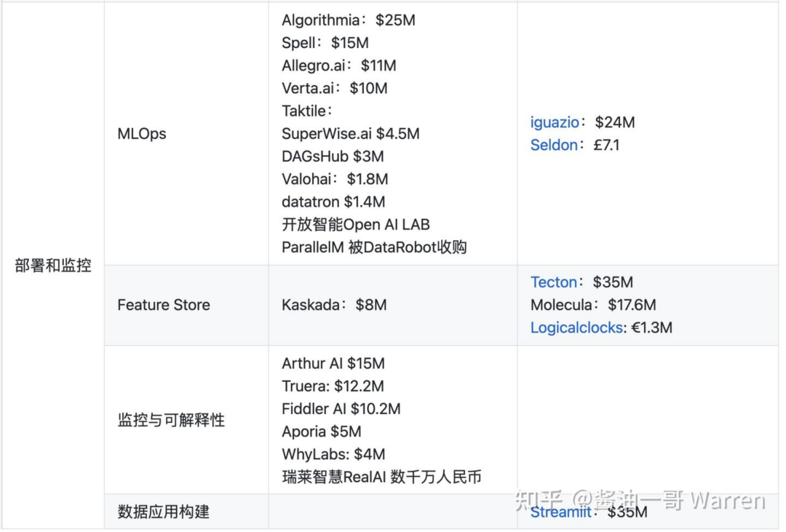Image resolution: width=786 pixels, height=532 pixels.
Task: Select the Feature Store row label
Action: click(x=164, y=305)
